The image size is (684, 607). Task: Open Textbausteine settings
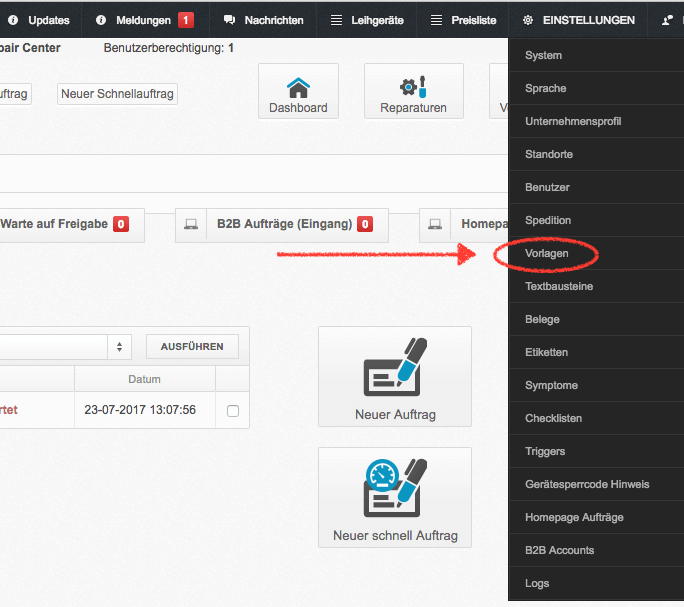tap(596, 286)
